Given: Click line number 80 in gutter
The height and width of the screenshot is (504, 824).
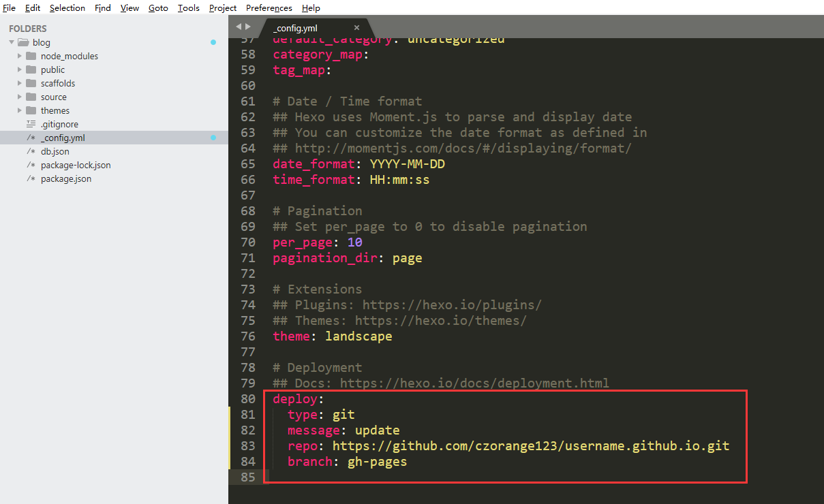Looking at the screenshot, I should 248,399.
